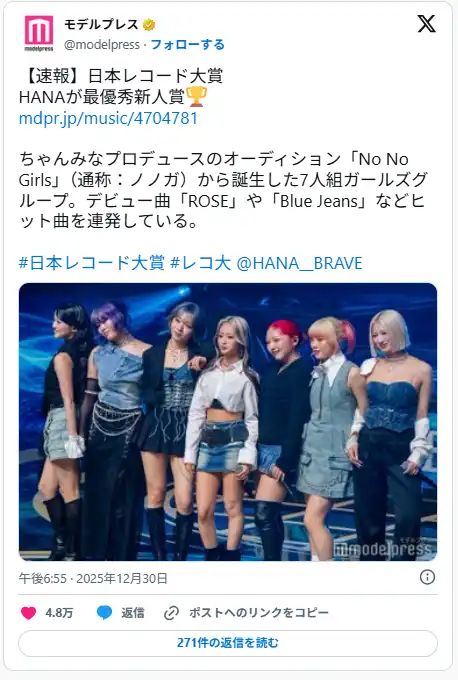The height and width of the screenshot is (680, 458).
Task: Click the 返信 reply label
Action: point(133,613)
